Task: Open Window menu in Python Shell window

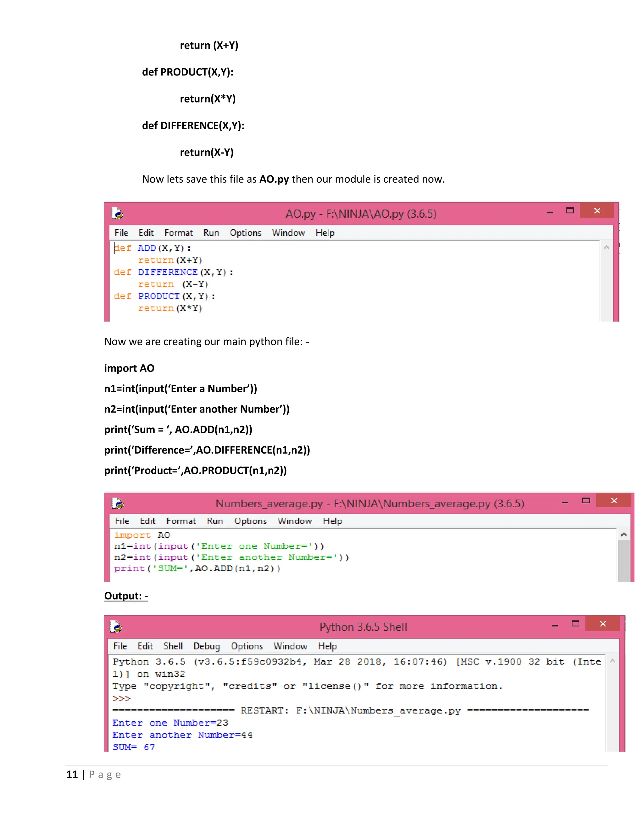Action: click(x=290, y=646)
